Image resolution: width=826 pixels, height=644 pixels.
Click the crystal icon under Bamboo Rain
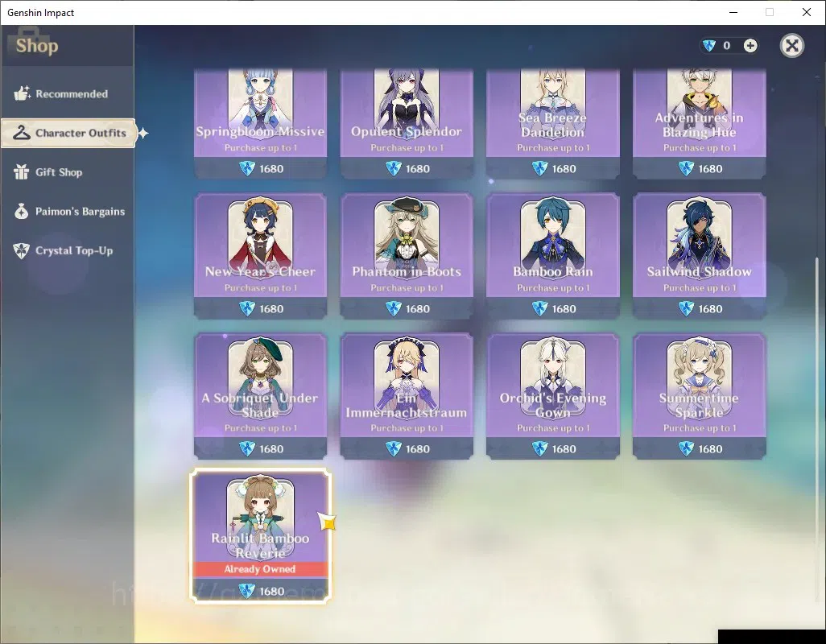coord(540,308)
